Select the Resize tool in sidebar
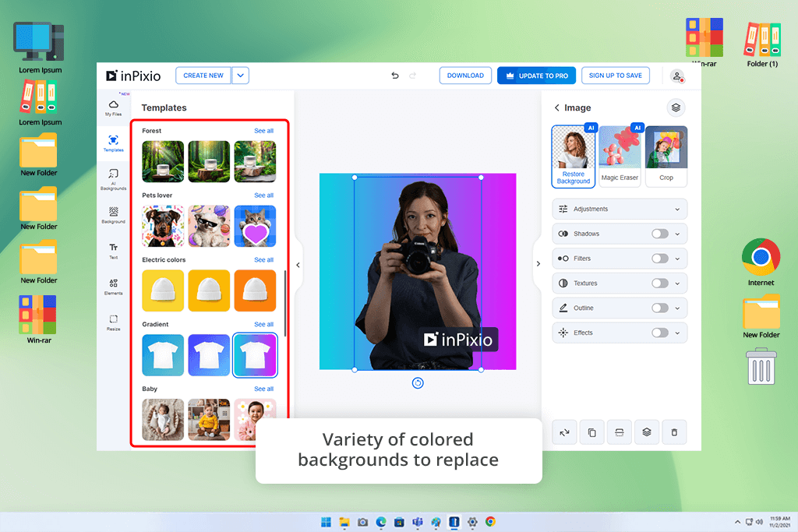 [114, 322]
